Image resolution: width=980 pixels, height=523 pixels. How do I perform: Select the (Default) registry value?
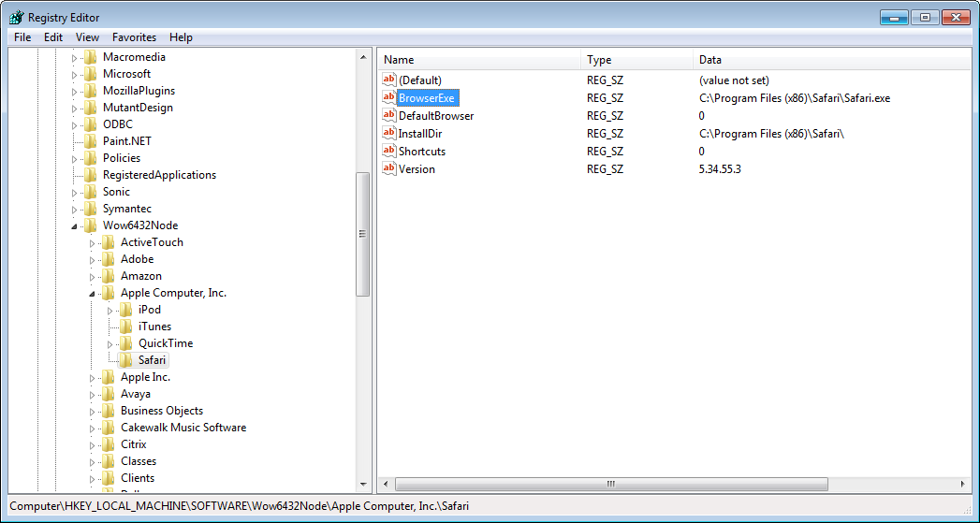coord(419,80)
